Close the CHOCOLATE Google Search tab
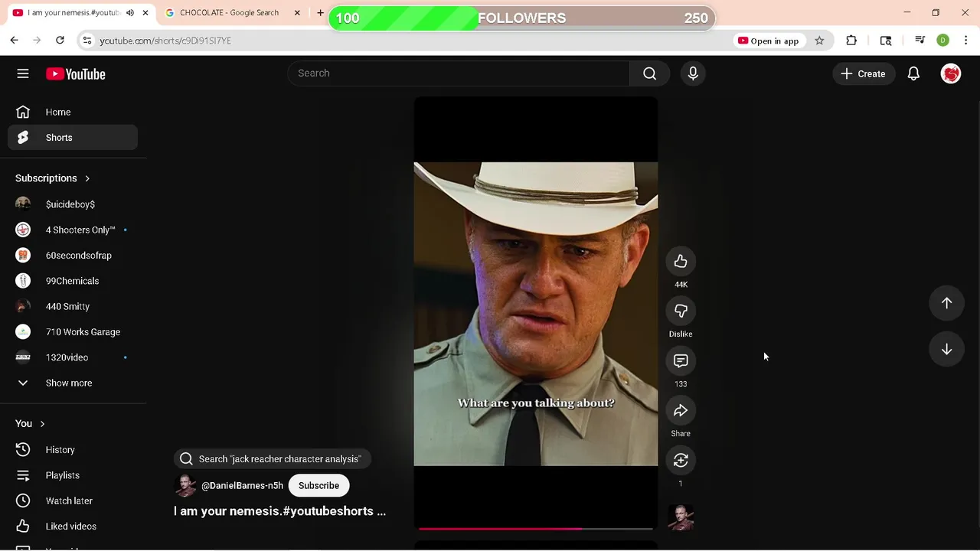980x551 pixels. (x=297, y=13)
